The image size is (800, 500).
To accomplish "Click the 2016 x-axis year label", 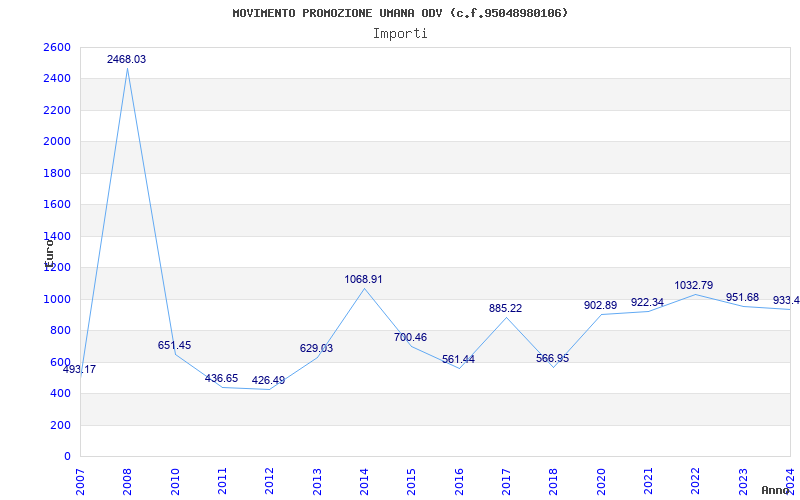I will tap(459, 481).
